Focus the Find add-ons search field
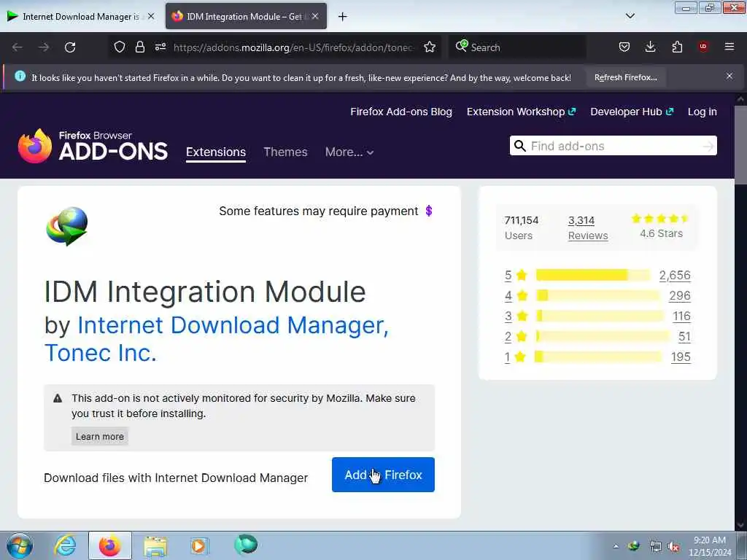 [x=613, y=146]
